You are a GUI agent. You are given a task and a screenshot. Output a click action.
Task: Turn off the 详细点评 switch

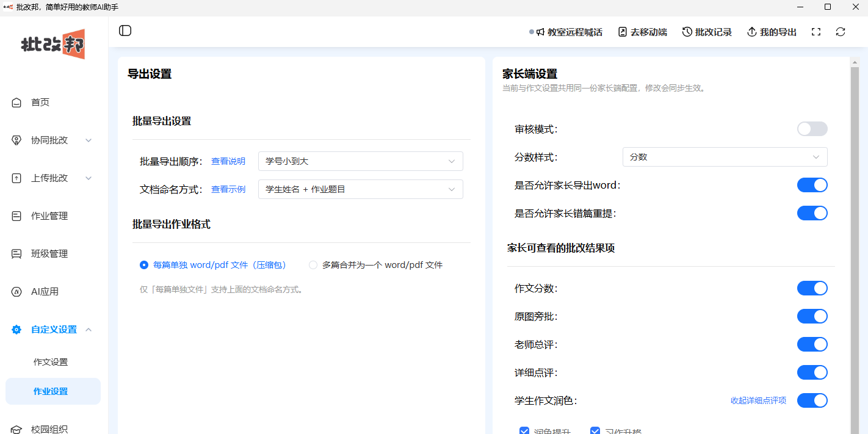point(812,372)
